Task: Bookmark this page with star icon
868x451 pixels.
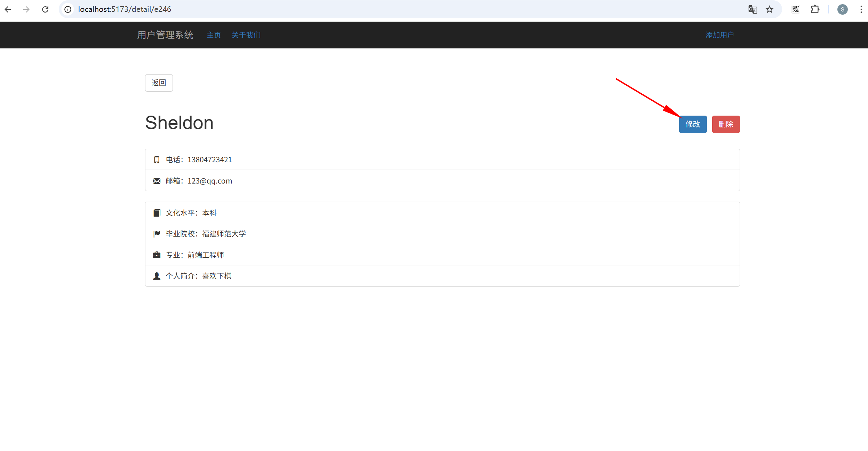Action: [x=770, y=9]
